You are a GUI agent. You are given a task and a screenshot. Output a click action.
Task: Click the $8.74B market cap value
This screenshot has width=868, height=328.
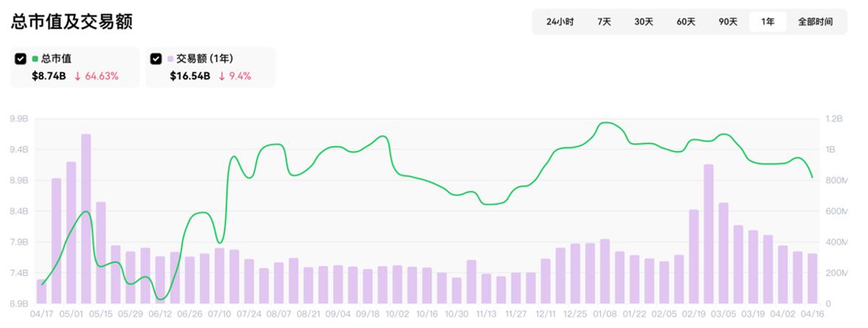(x=49, y=76)
